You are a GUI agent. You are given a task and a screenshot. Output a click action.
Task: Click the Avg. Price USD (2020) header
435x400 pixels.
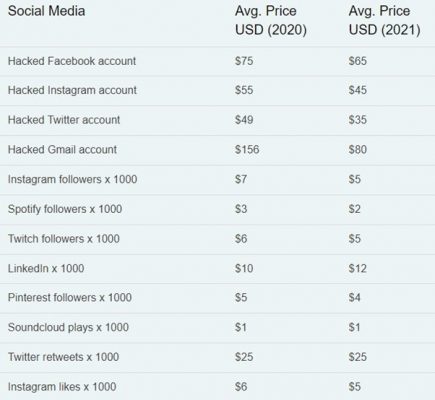tap(271, 20)
